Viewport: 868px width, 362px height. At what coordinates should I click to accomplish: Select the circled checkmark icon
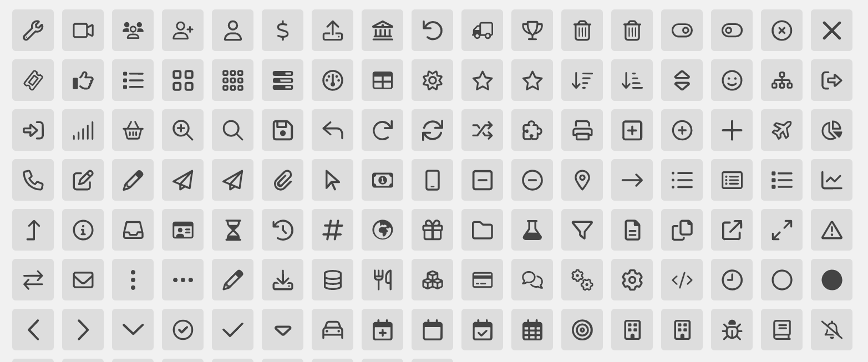[183, 330]
